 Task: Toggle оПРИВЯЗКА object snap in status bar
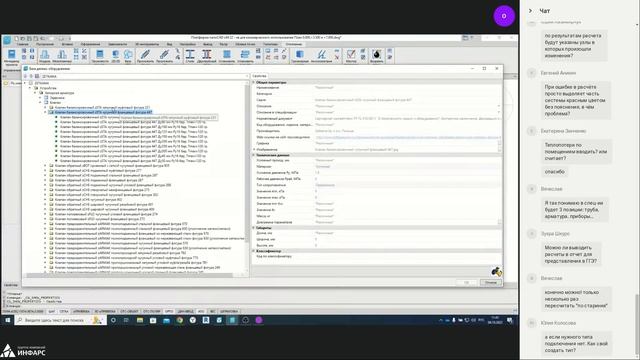(81, 311)
